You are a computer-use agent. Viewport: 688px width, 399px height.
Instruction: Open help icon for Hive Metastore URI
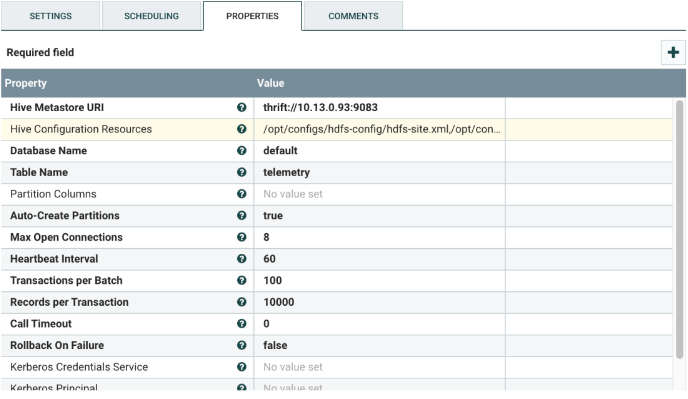[x=241, y=108]
